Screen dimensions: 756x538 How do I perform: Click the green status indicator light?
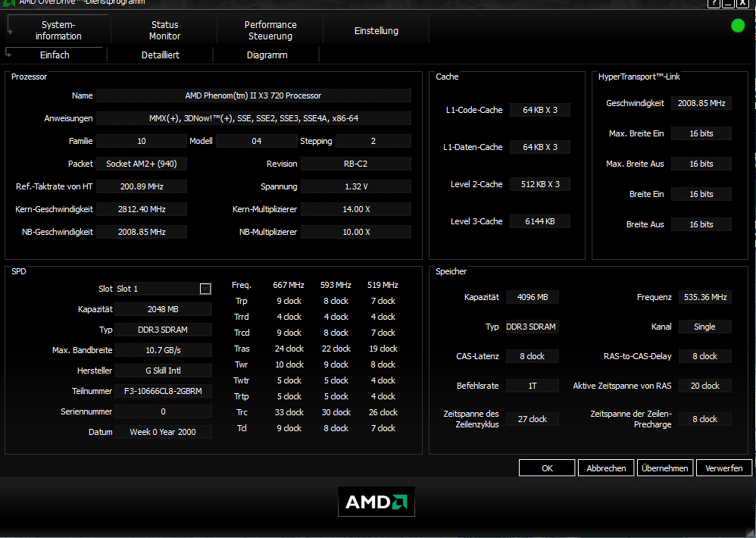coord(738,26)
